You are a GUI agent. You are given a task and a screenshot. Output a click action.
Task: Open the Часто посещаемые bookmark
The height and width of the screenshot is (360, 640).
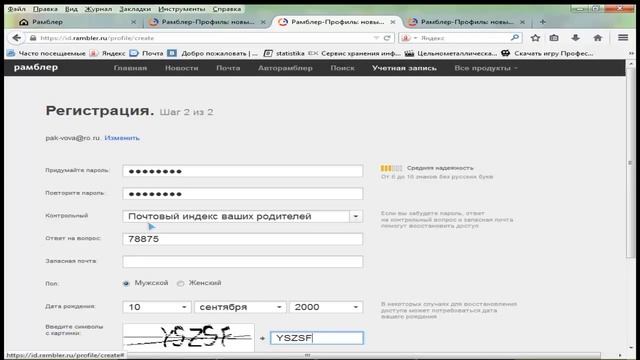[x=47, y=53]
